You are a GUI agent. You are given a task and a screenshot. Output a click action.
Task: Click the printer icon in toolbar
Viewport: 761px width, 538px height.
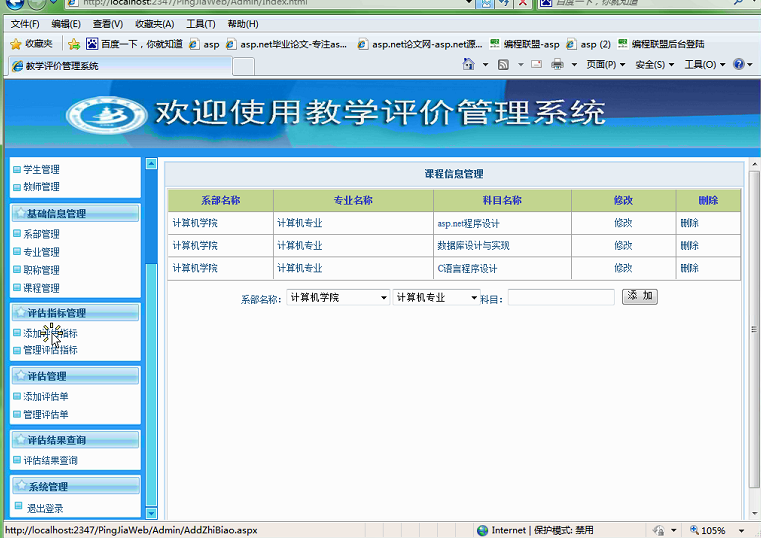point(557,64)
